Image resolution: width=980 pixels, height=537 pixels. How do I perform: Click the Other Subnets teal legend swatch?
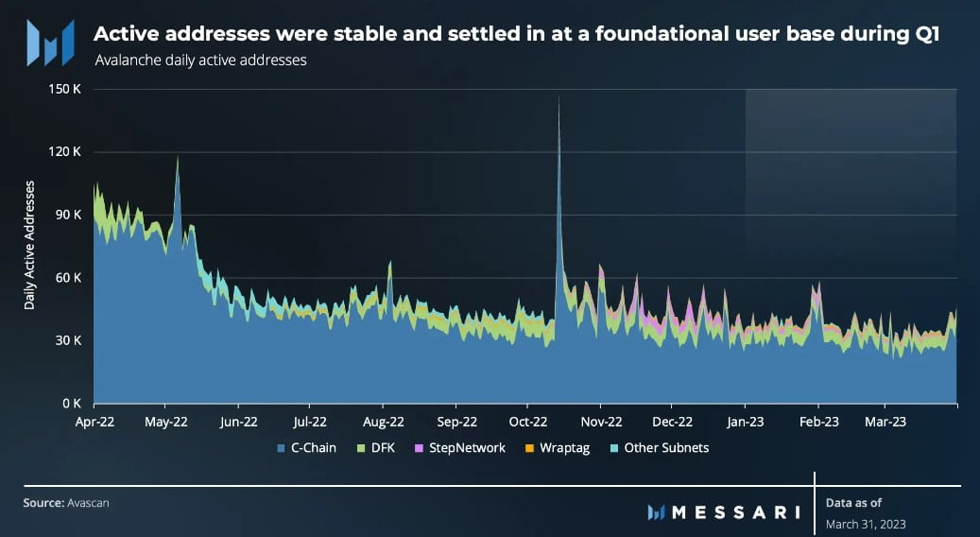(613, 448)
